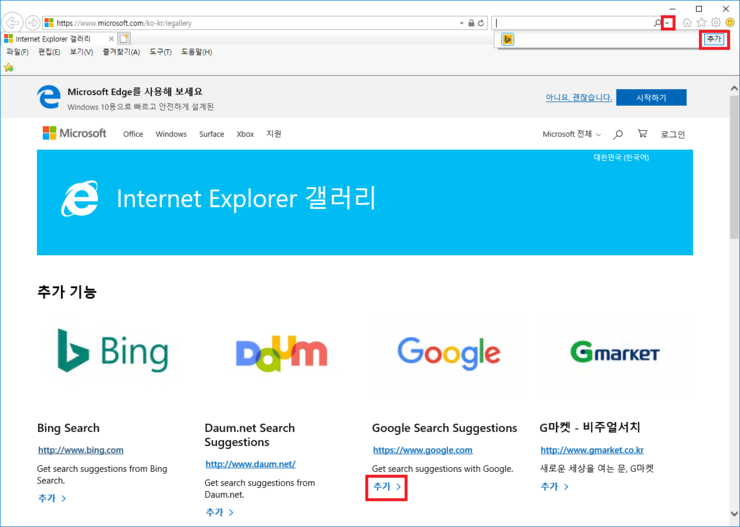
Task: Open the shopping cart icon
Action: [x=642, y=134]
